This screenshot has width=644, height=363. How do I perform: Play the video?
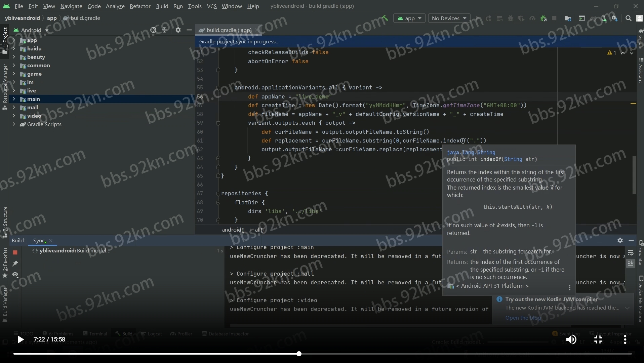pyautogui.click(x=20, y=340)
